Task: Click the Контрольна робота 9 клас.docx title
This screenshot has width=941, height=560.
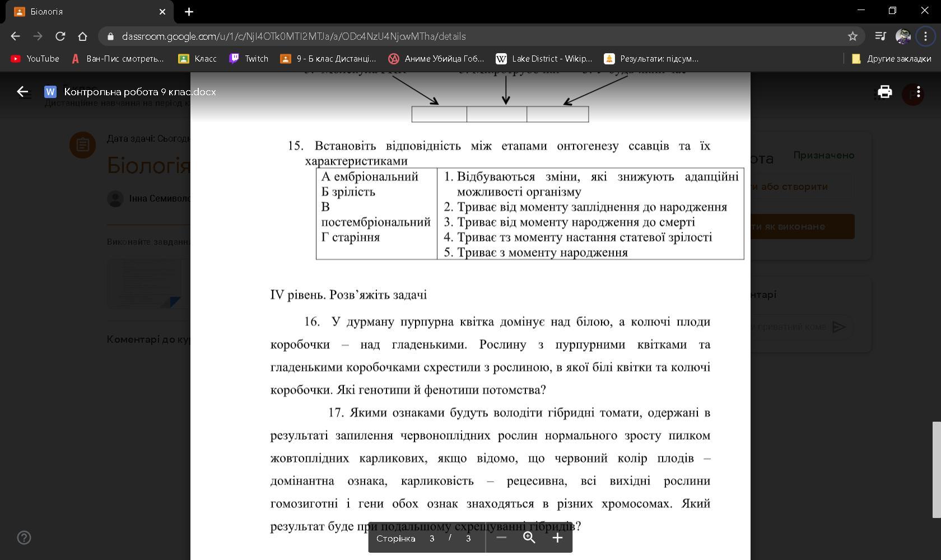Action: click(x=140, y=92)
